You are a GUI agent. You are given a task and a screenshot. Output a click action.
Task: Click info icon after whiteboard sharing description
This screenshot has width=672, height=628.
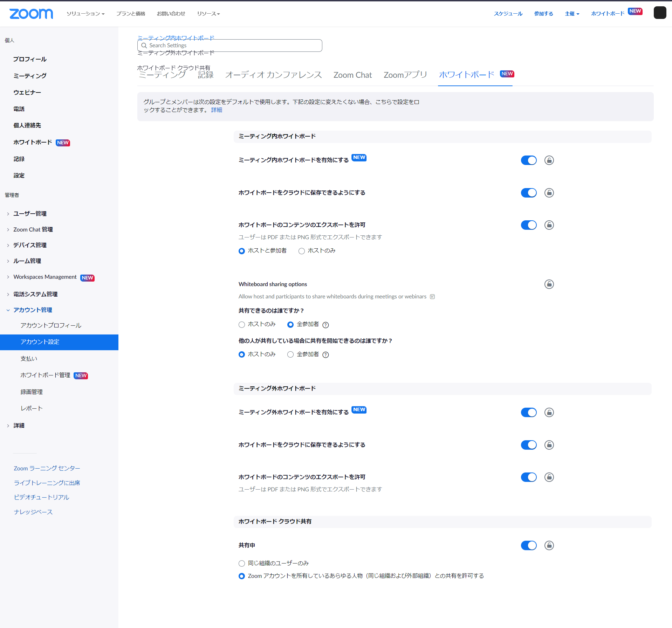pyautogui.click(x=432, y=297)
